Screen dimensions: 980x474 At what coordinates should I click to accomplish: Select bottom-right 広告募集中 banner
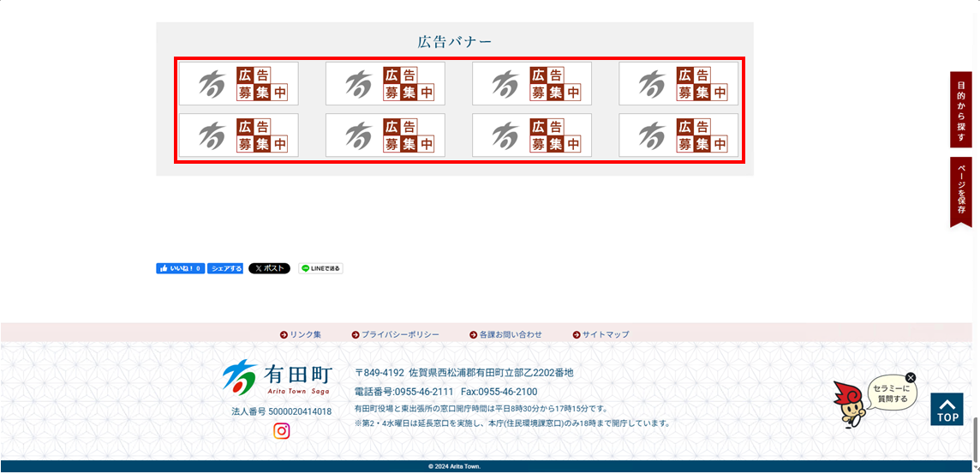(x=678, y=135)
